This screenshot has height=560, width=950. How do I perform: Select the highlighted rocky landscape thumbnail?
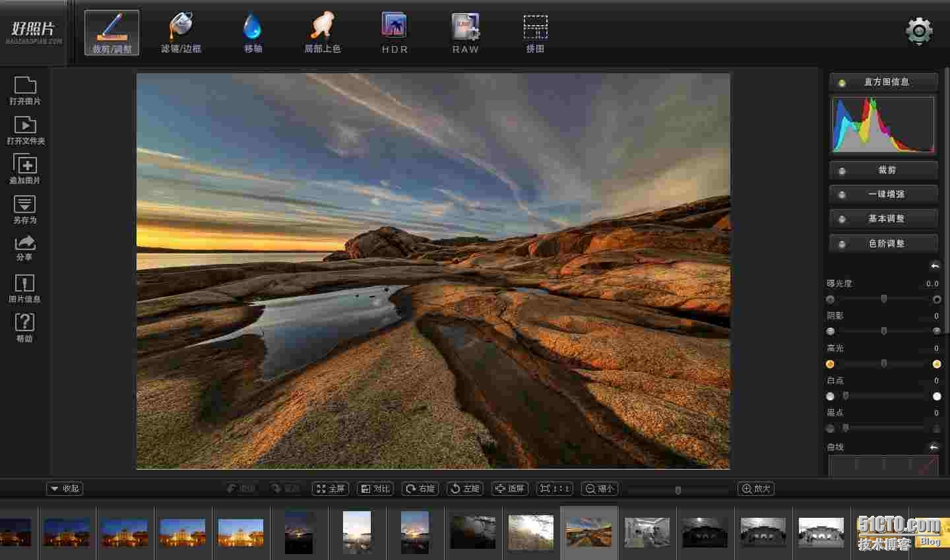tap(589, 532)
